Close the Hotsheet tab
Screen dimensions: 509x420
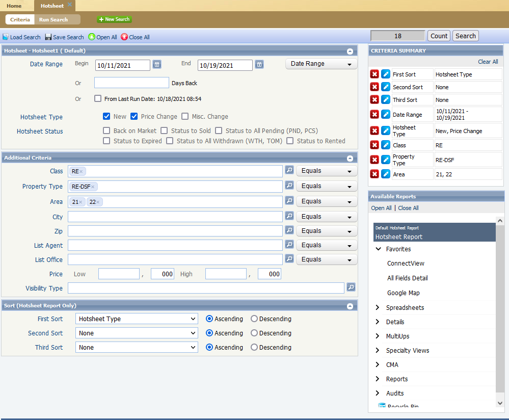[x=69, y=4]
